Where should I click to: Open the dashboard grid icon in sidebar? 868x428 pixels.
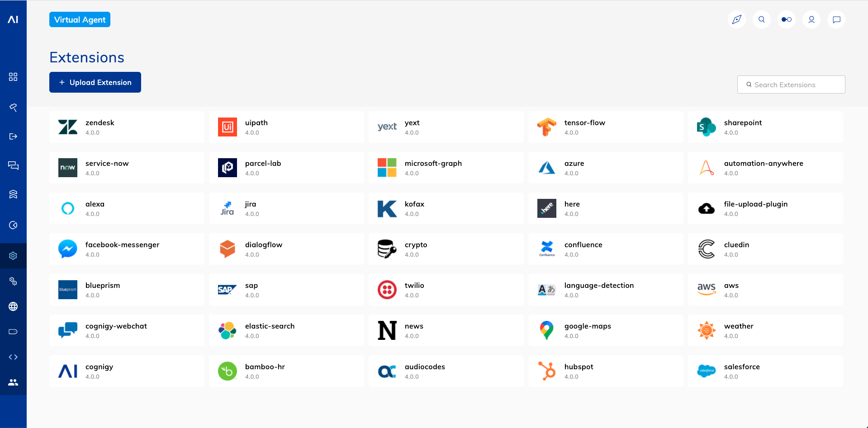(13, 77)
